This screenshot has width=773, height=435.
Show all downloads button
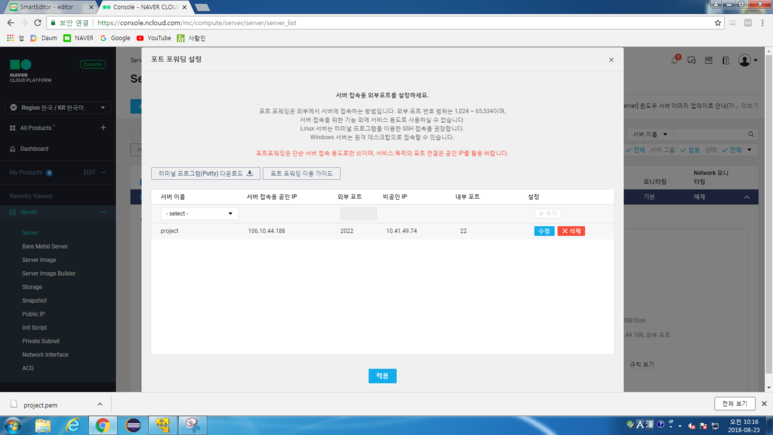click(x=735, y=404)
